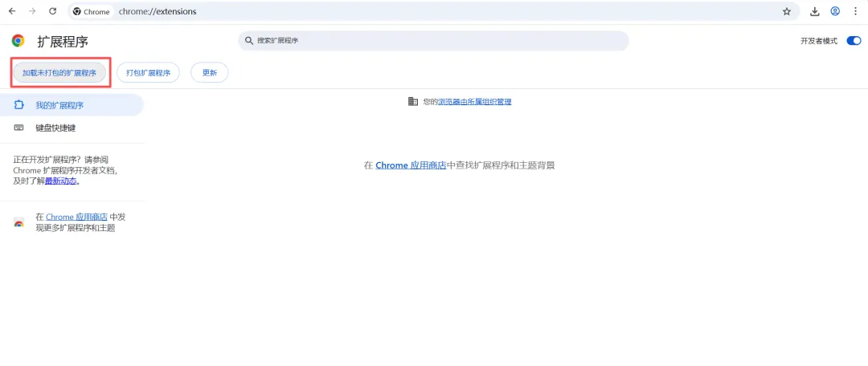The width and height of the screenshot is (868, 366).
Task: Click the Chrome site info chip
Action: tap(92, 11)
